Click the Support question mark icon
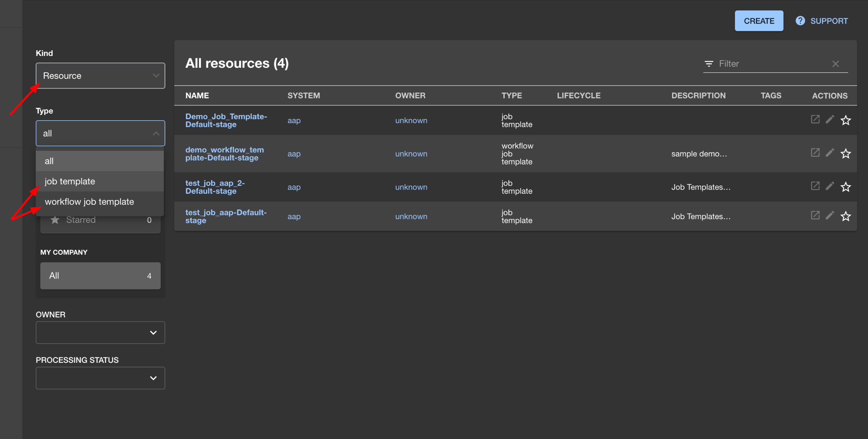 coord(800,21)
